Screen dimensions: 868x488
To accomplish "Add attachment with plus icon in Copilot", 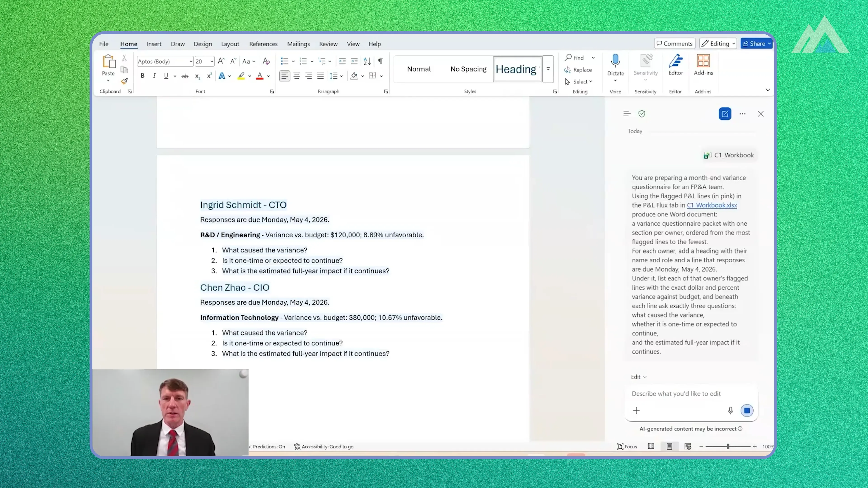I will 636,411.
